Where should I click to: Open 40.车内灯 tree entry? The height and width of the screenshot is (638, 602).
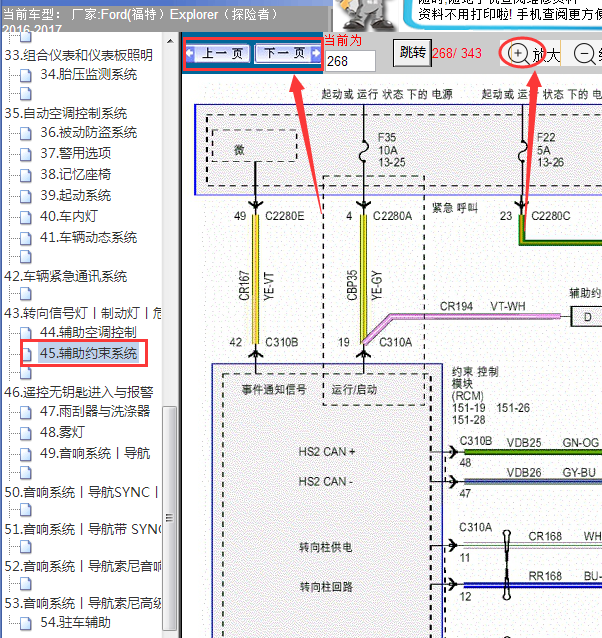[x=69, y=216]
